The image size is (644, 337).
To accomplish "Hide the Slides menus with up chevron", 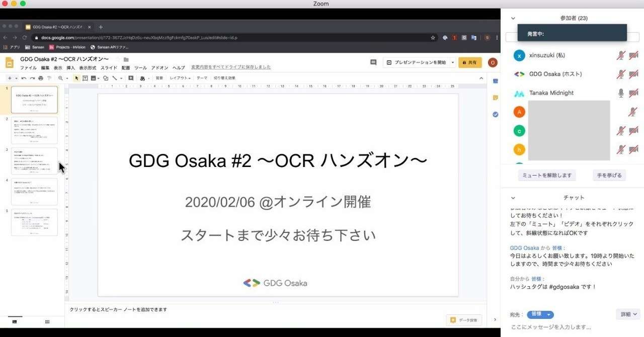I will point(481,78).
